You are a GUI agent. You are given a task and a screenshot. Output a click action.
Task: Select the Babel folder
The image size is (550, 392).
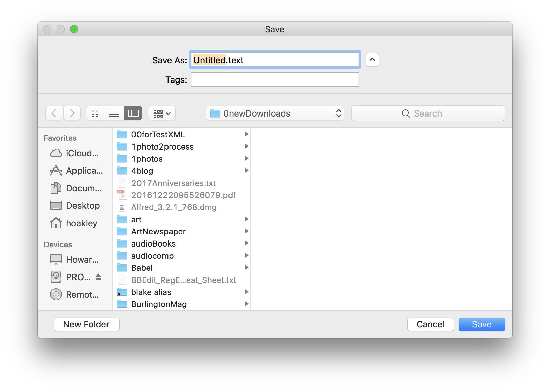(181, 268)
